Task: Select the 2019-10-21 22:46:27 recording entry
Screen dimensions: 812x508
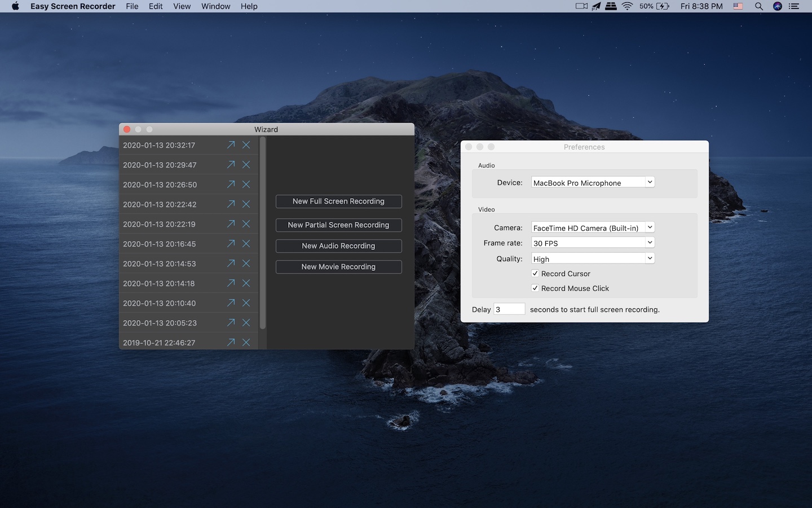Action: click(x=188, y=341)
